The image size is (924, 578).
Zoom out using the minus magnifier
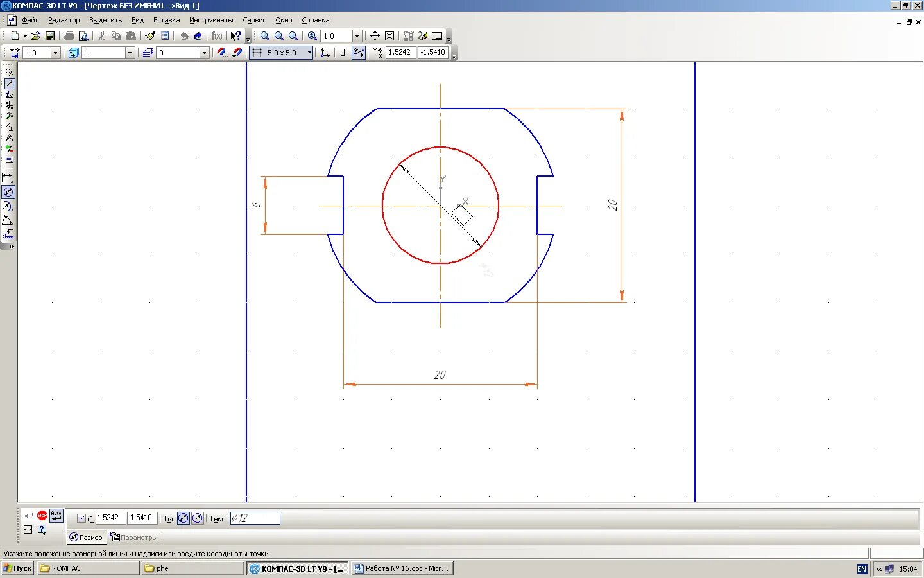[x=293, y=36]
